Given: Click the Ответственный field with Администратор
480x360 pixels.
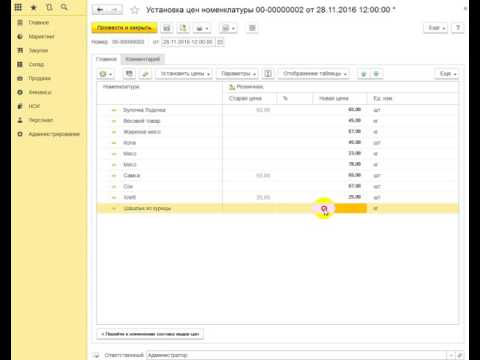Looking at the screenshot, I should point(296,355).
